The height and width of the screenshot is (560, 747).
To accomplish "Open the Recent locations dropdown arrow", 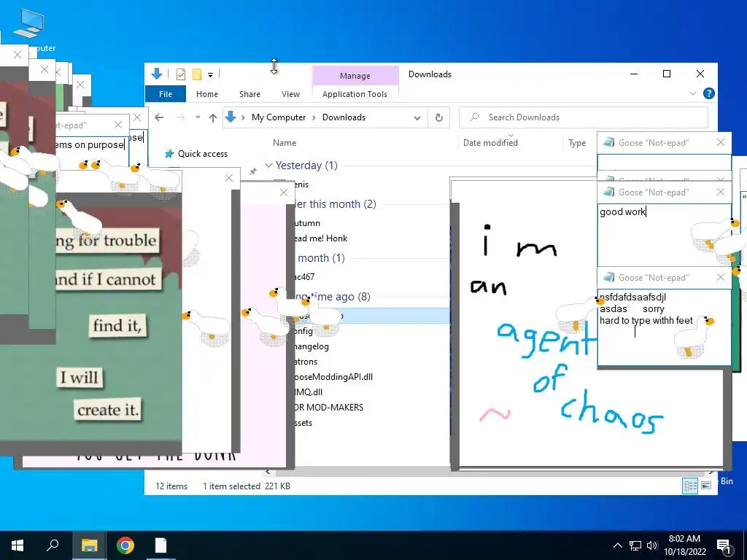I will coord(198,117).
